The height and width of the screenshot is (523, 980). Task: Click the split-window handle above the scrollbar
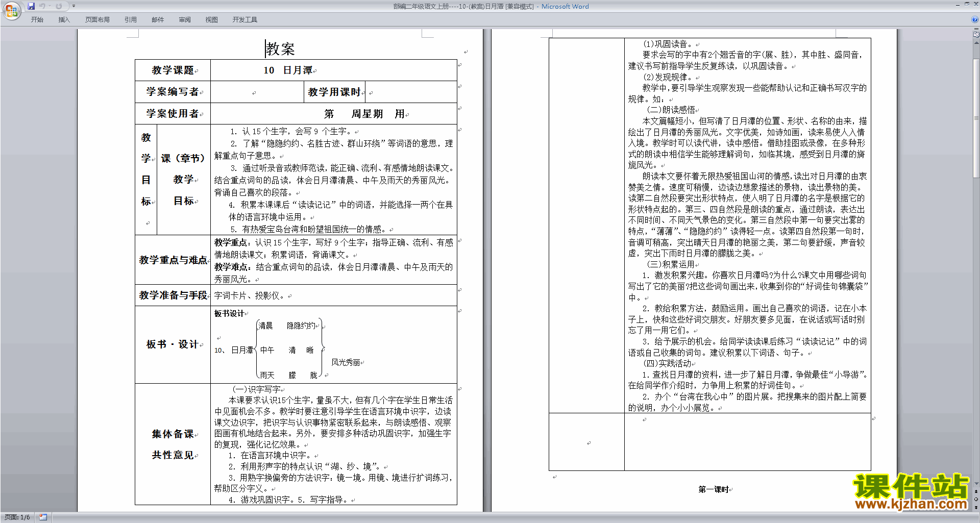click(x=976, y=29)
